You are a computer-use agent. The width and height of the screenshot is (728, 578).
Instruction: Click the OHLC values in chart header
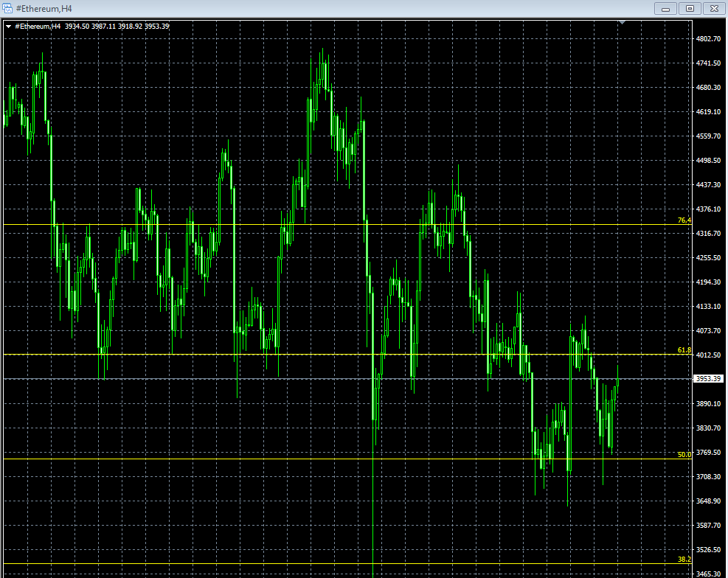117,27
